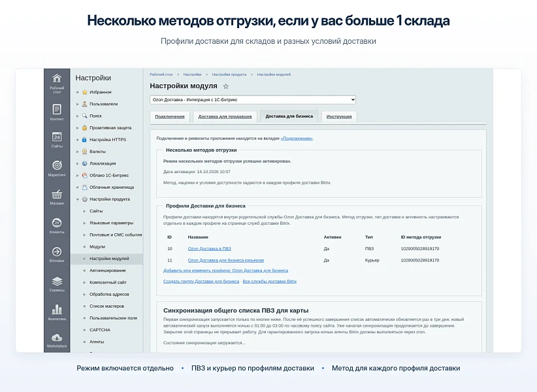The image size is (537, 392).
Task: Click Добавить или изменить профили link
Action: click(225, 270)
